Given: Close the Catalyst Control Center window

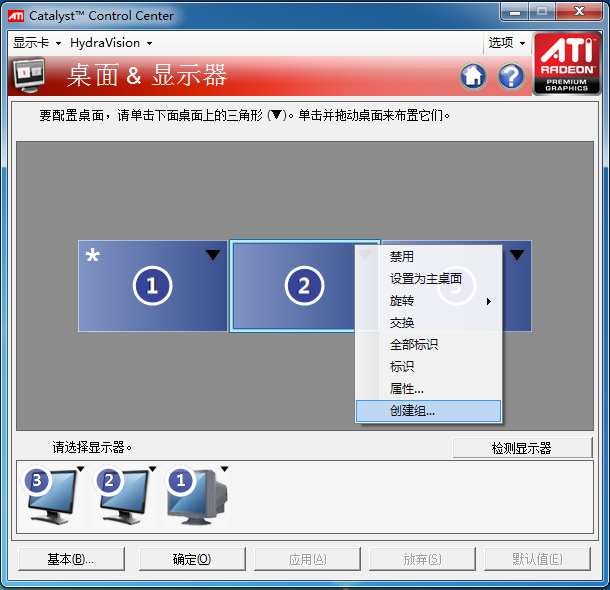Looking at the screenshot, I should [579, 12].
